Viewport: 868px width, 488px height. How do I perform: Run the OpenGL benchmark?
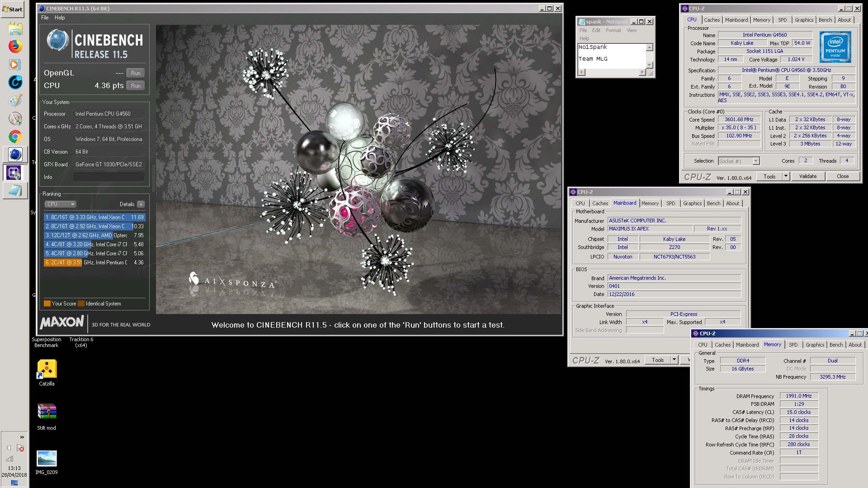point(136,73)
